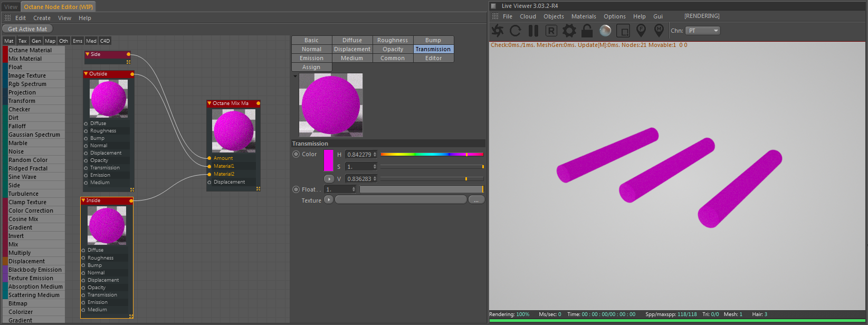Toggle the Gen node filter
This screenshot has height=325, width=868.
(x=36, y=41)
